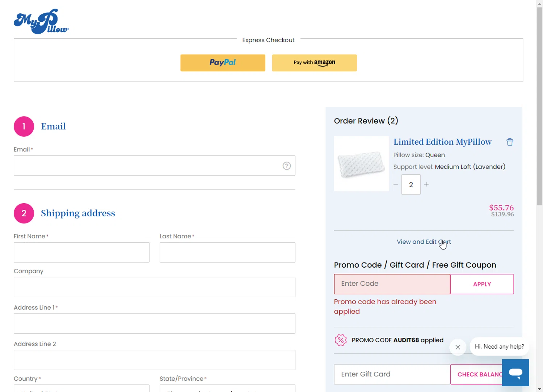Click the $55.76 discounted price
The width and height of the screenshot is (543, 392).
pyautogui.click(x=501, y=208)
